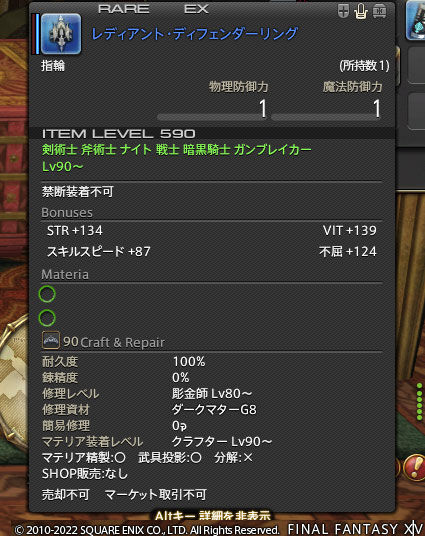Click the company crest shield icon
This screenshot has width=425, height=536.
(x=343, y=11)
